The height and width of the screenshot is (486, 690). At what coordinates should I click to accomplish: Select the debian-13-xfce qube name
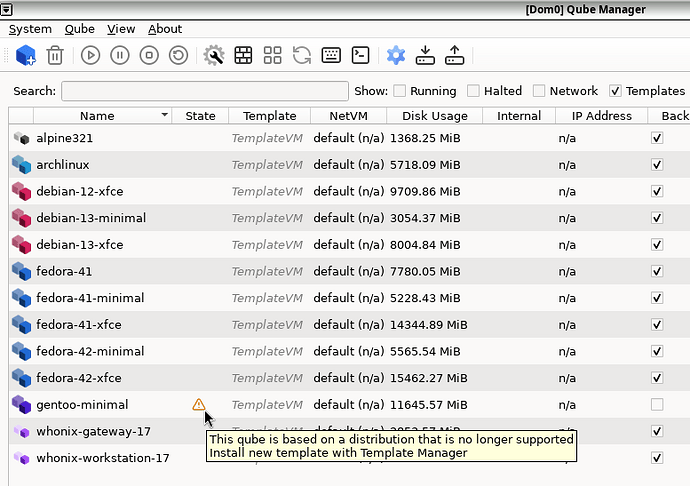[x=80, y=245]
